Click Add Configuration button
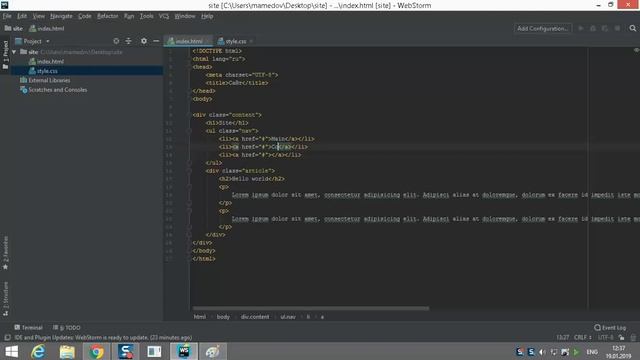This screenshot has width=640, height=360. click(x=542, y=28)
